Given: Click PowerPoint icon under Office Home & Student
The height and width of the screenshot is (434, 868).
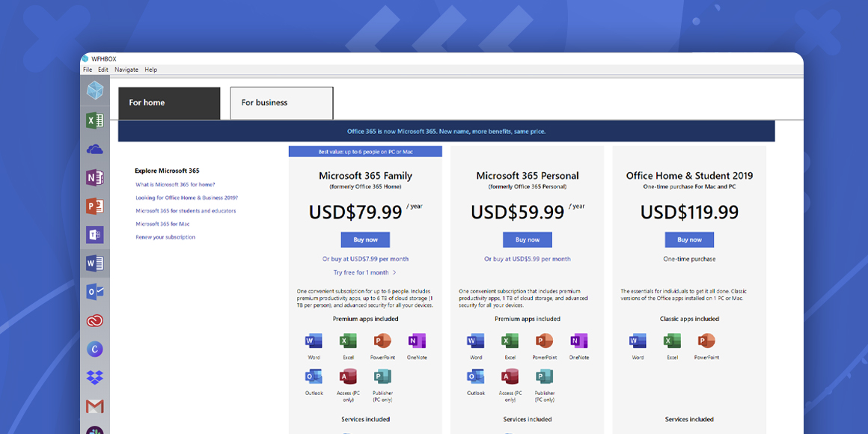Looking at the screenshot, I should pos(706,340).
